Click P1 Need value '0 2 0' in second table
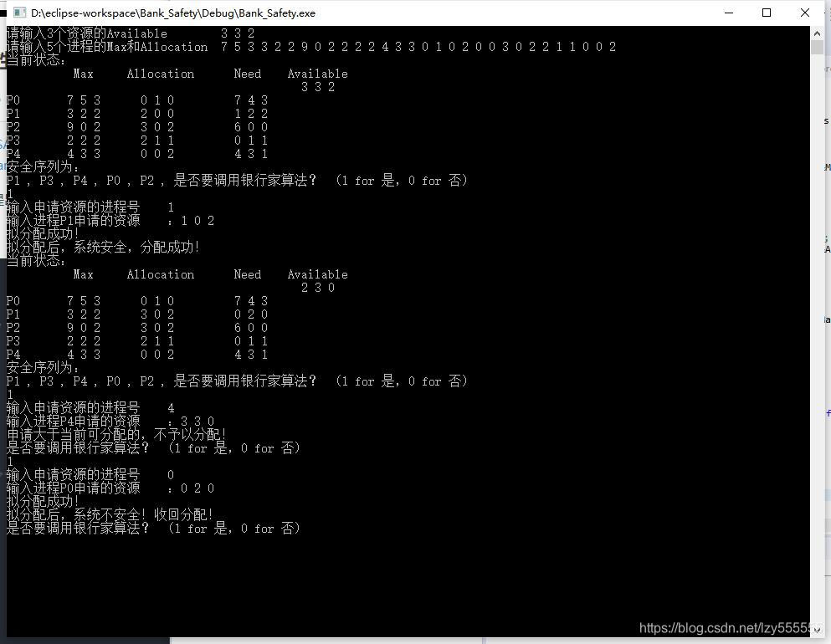This screenshot has width=831, height=644. (251, 314)
